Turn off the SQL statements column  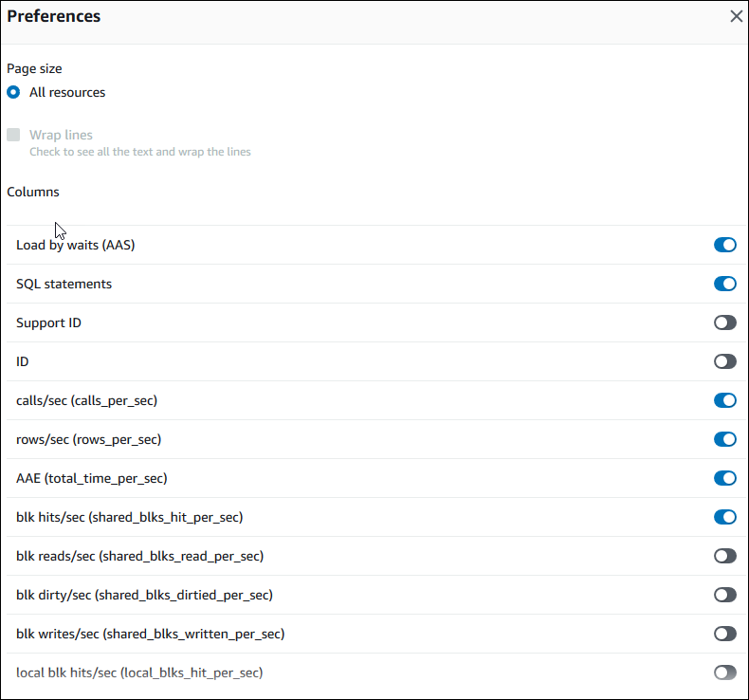[x=724, y=284]
